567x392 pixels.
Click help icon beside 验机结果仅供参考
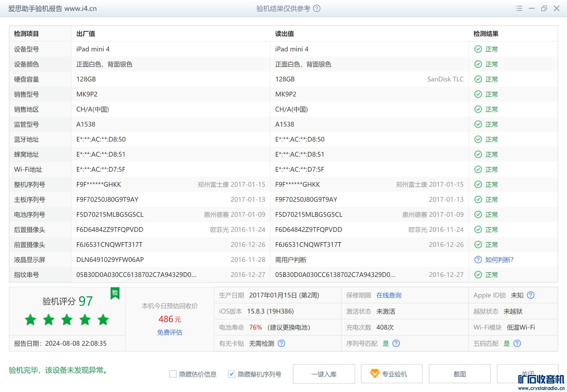click(317, 9)
